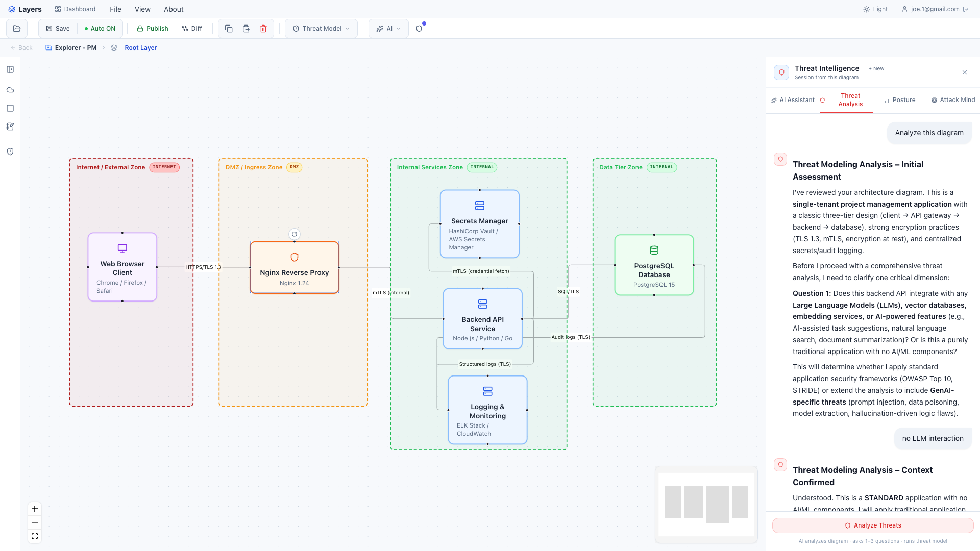Select the Nginx Reverse Proxy node
Screen dimensions: 980x551
pyautogui.click(x=295, y=267)
